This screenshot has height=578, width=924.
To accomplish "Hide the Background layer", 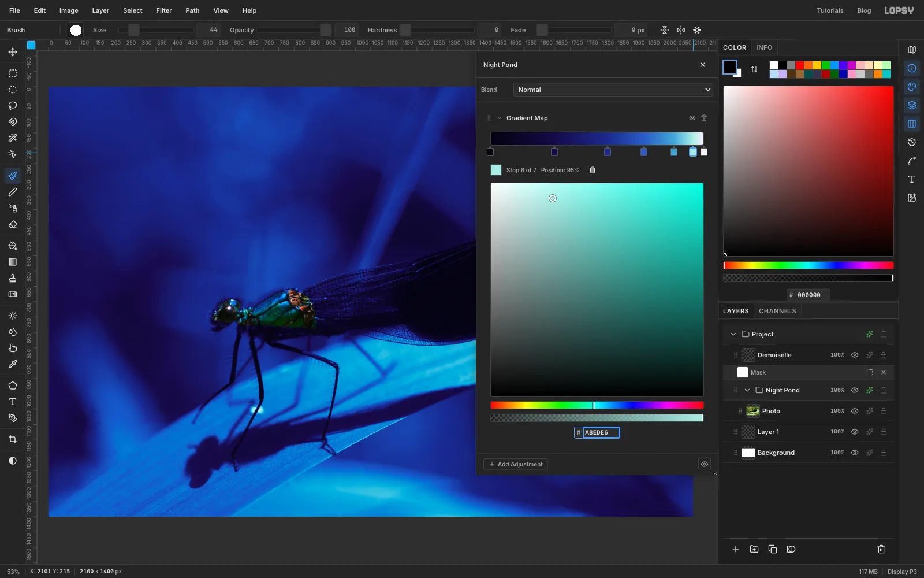I will coord(855,453).
